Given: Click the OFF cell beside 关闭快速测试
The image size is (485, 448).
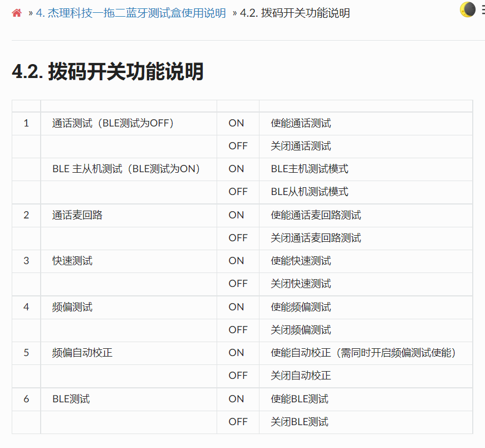Looking at the screenshot, I should [238, 284].
